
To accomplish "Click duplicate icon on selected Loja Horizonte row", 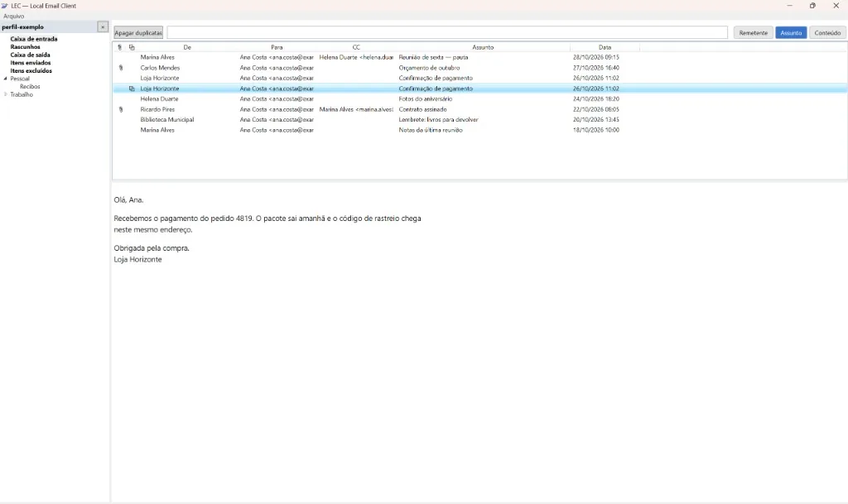I will [x=132, y=89].
